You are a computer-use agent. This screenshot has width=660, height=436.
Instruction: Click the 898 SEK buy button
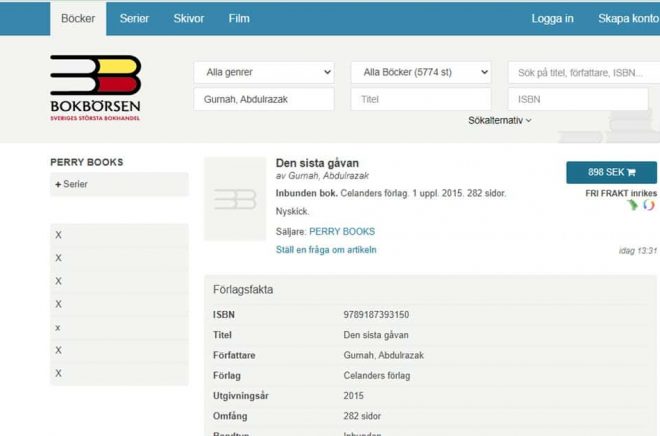(611, 172)
